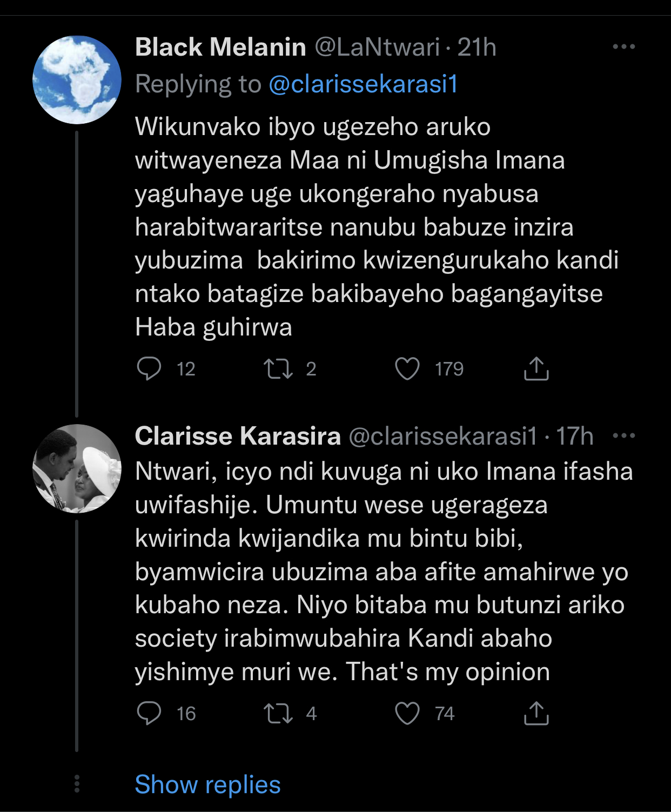Open the Clarisse Karasira display name
The width and height of the screenshot is (671, 812).
(x=238, y=436)
